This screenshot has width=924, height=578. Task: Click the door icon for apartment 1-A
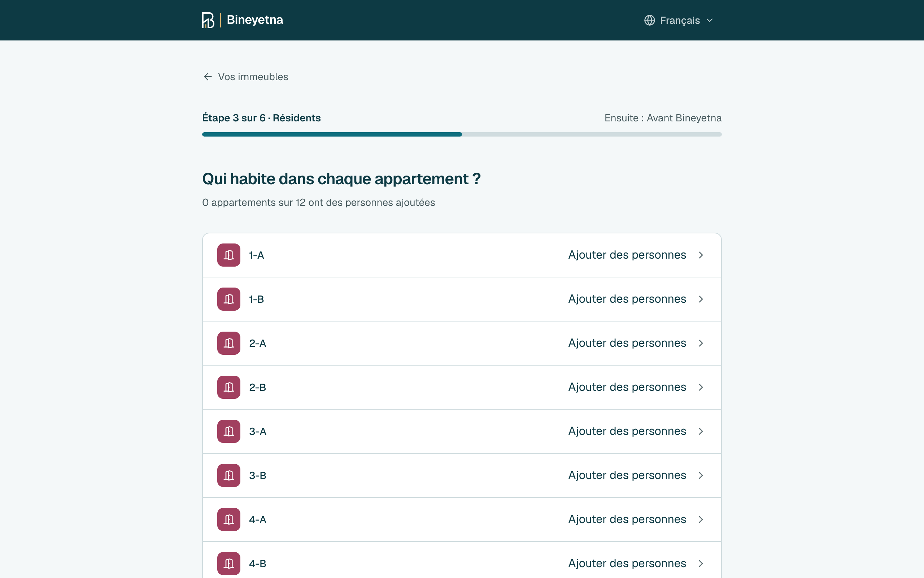coord(229,255)
